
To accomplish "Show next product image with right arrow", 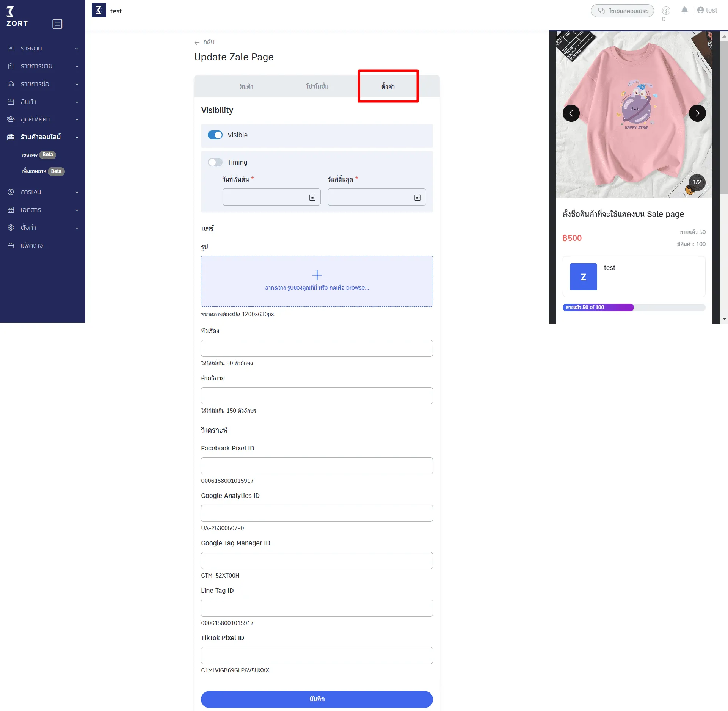I will 697,113.
